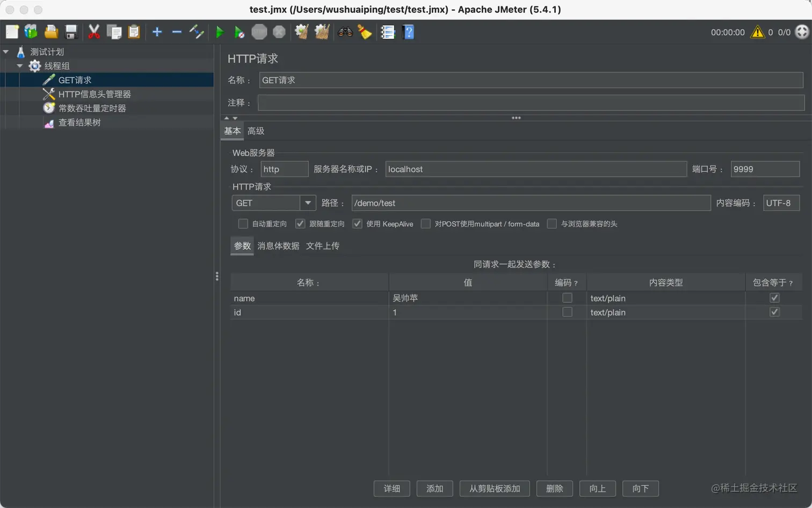
Task: Uncheck 包含等于 for id row
Action: (x=774, y=312)
